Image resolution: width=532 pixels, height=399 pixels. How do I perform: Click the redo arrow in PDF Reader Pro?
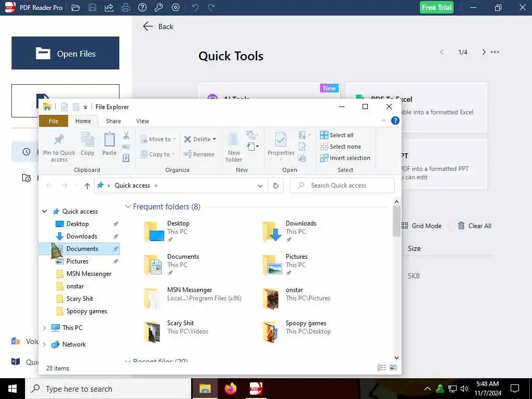(211, 7)
